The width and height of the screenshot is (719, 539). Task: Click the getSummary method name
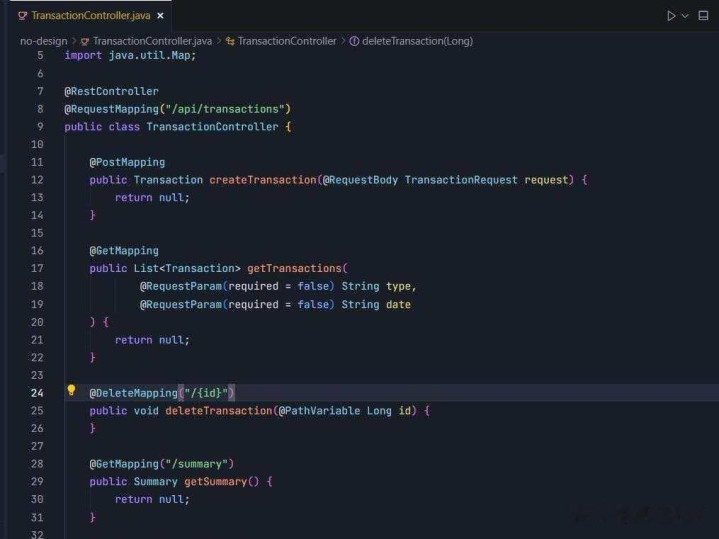click(x=216, y=482)
